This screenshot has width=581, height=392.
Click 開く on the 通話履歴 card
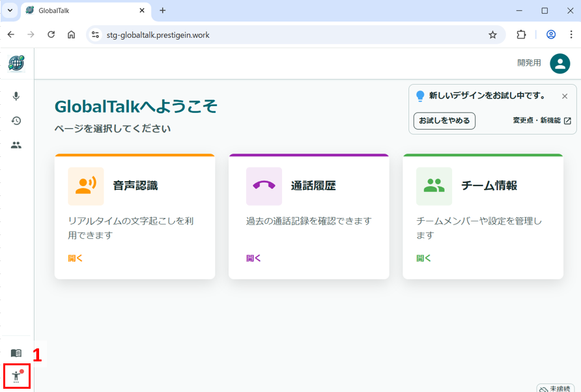[x=253, y=258]
